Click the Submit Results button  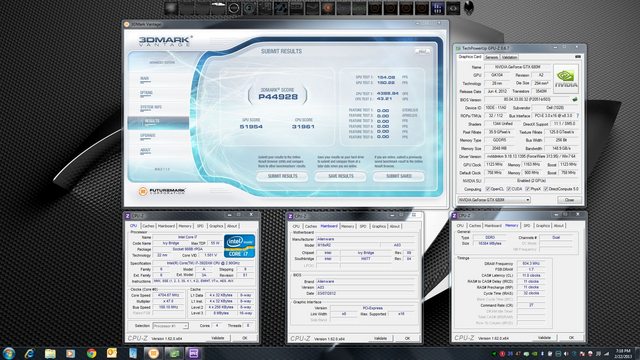[282, 176]
